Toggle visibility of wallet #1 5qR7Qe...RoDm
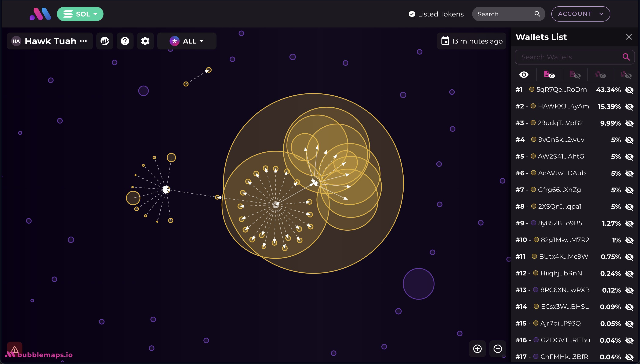Image resolution: width=640 pixels, height=364 pixels. [x=629, y=90]
